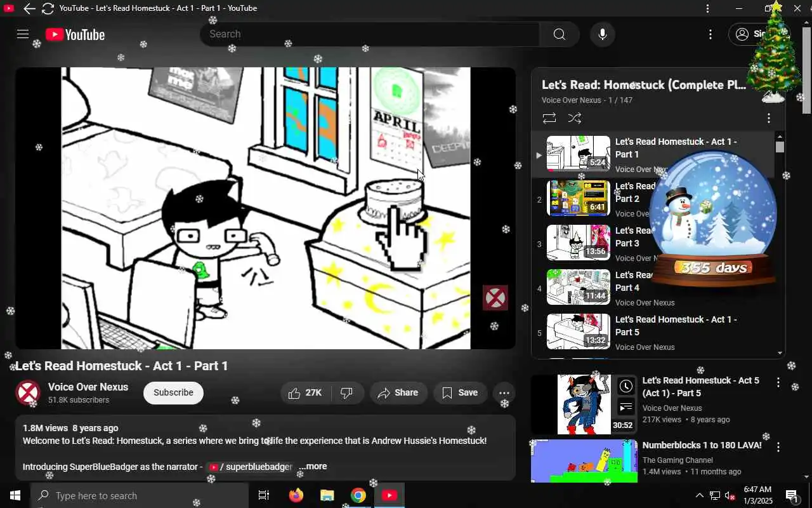
Task: Toggle shuffle playlist icon
Action: click(575, 118)
